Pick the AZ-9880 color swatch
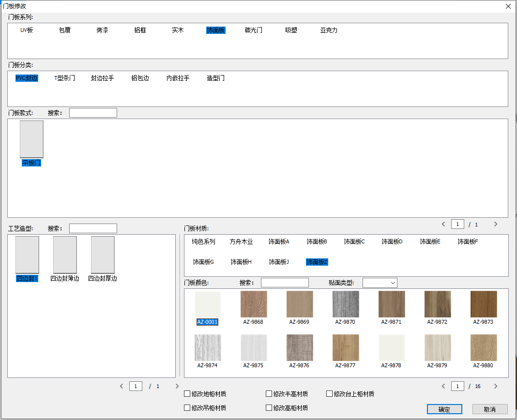Viewport: 517px width, 420px height. pyautogui.click(x=484, y=347)
